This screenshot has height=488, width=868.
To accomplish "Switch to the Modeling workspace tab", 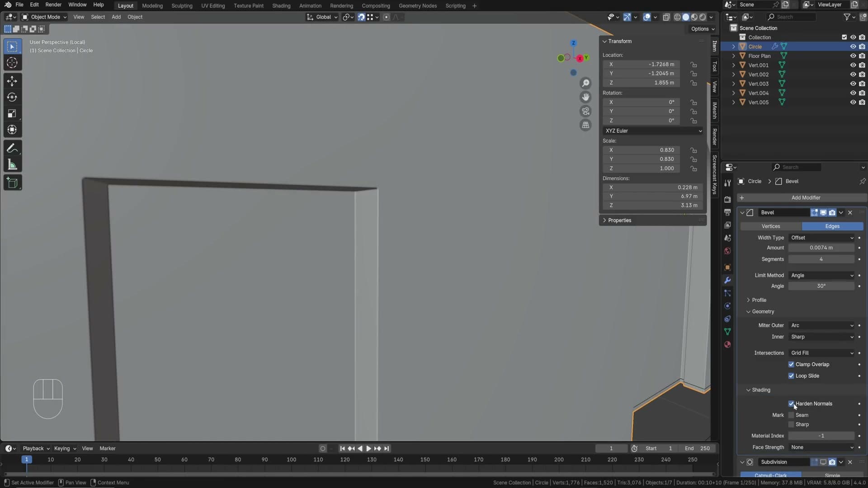I will coord(152,6).
